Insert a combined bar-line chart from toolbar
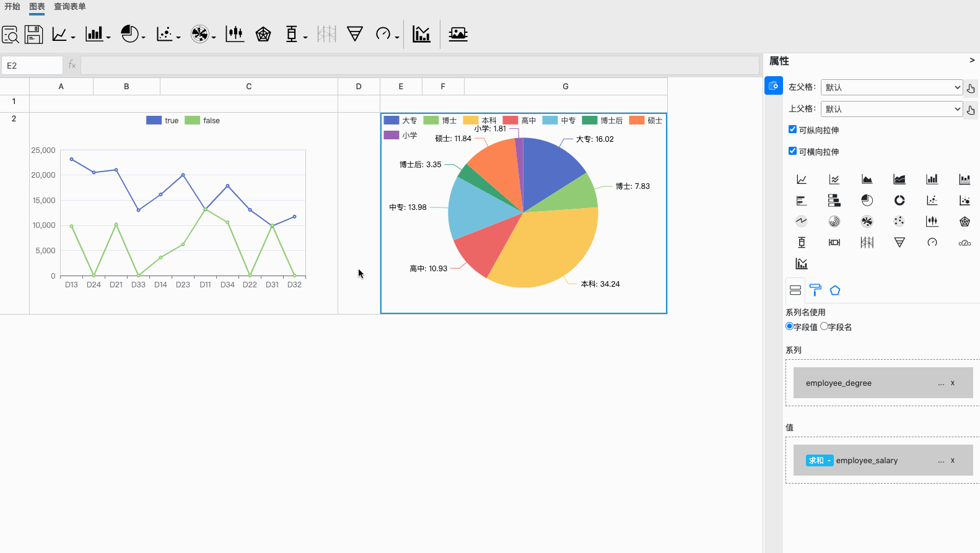The width and height of the screenshot is (980, 553). (421, 34)
